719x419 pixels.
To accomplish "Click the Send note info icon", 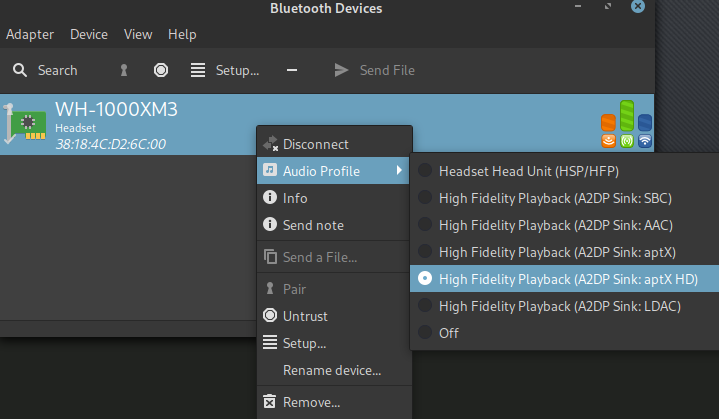I will point(270,224).
